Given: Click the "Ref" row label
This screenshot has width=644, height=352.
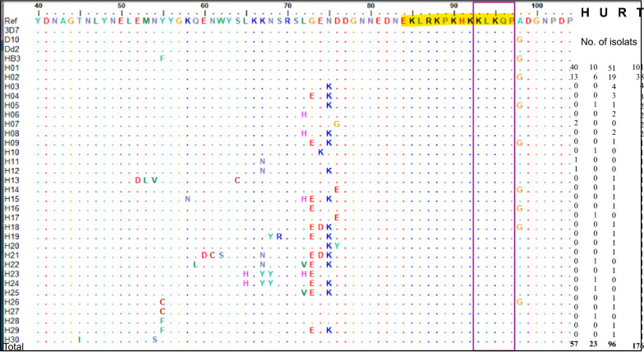Looking at the screenshot, I should [11, 21].
